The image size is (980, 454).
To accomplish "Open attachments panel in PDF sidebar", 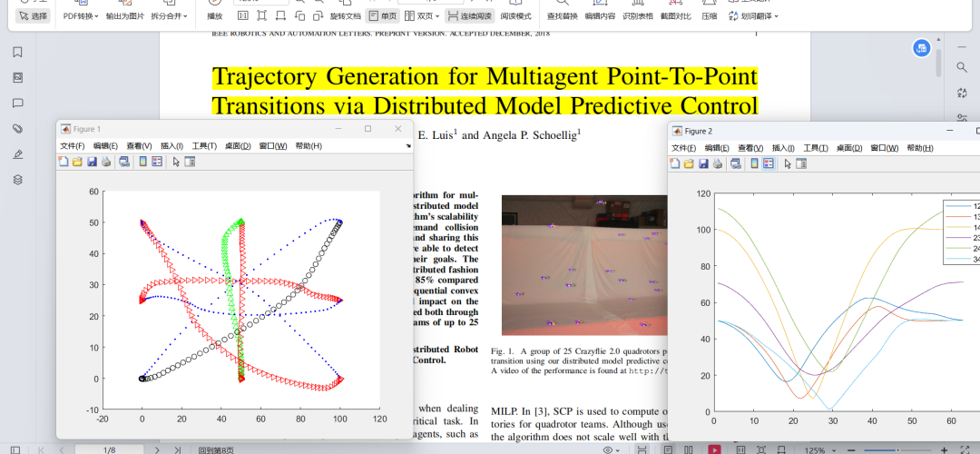I will point(17,129).
